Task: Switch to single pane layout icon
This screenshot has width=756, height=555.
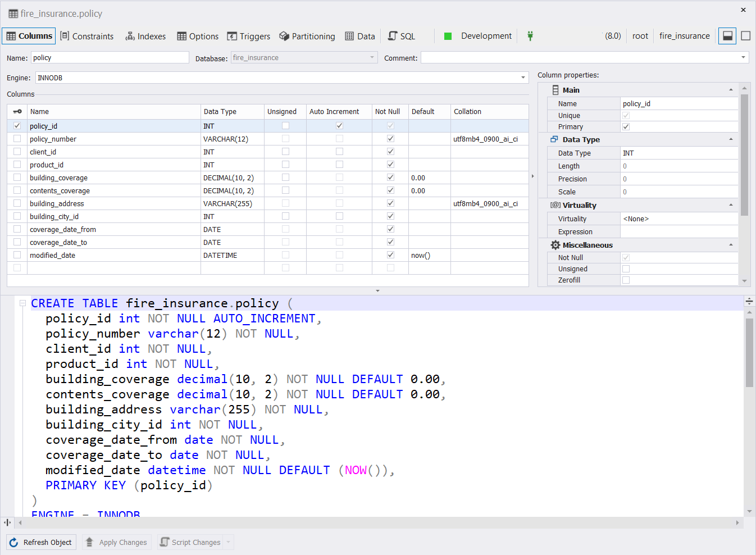Action: [746, 36]
